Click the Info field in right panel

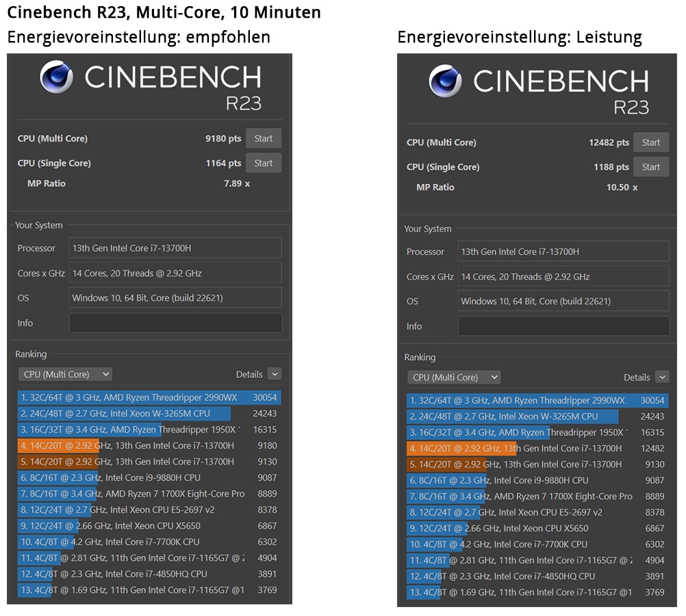tap(563, 326)
